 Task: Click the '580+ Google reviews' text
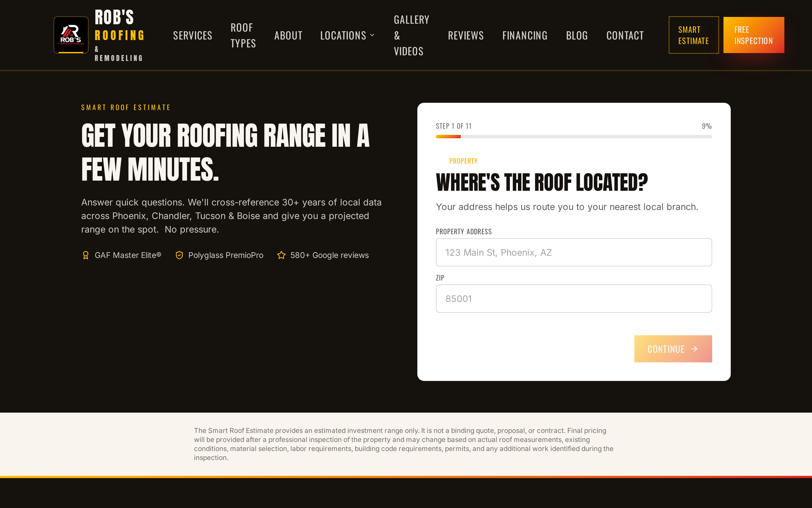(330, 255)
